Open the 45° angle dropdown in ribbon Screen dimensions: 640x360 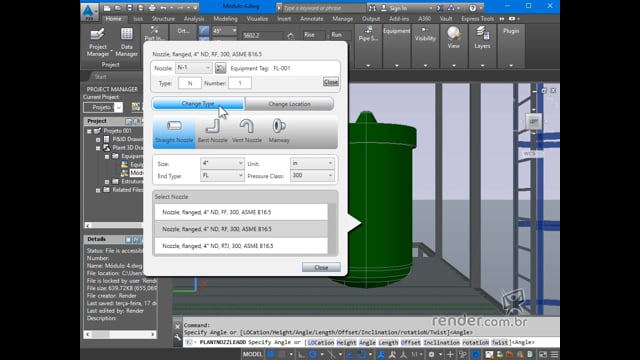click(x=234, y=31)
